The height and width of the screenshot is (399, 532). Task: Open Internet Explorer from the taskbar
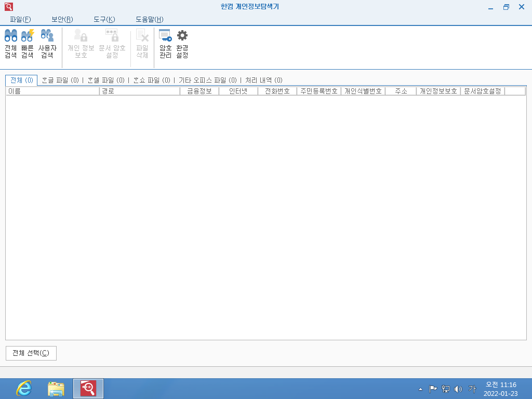pos(24,389)
